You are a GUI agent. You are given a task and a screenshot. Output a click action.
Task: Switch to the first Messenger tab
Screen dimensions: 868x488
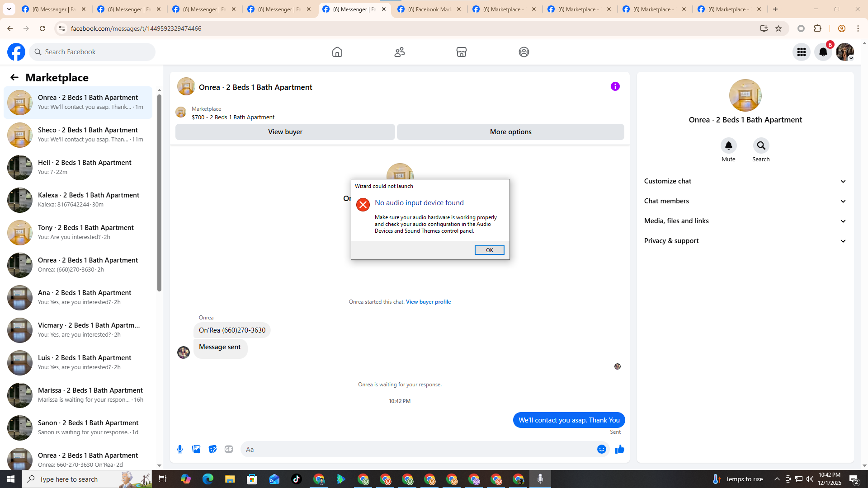click(54, 9)
